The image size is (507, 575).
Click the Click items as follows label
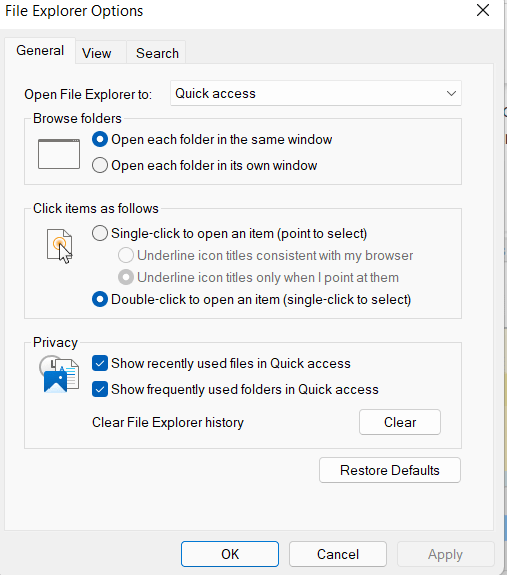[x=96, y=208]
